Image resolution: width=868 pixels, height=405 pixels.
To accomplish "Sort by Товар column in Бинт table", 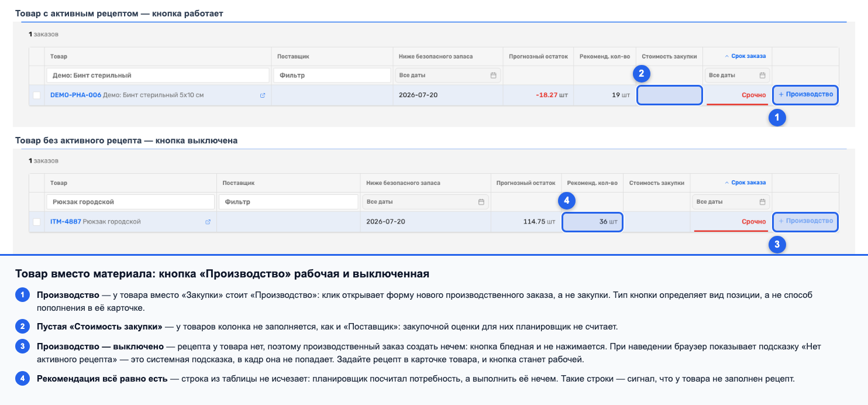I will [58, 57].
